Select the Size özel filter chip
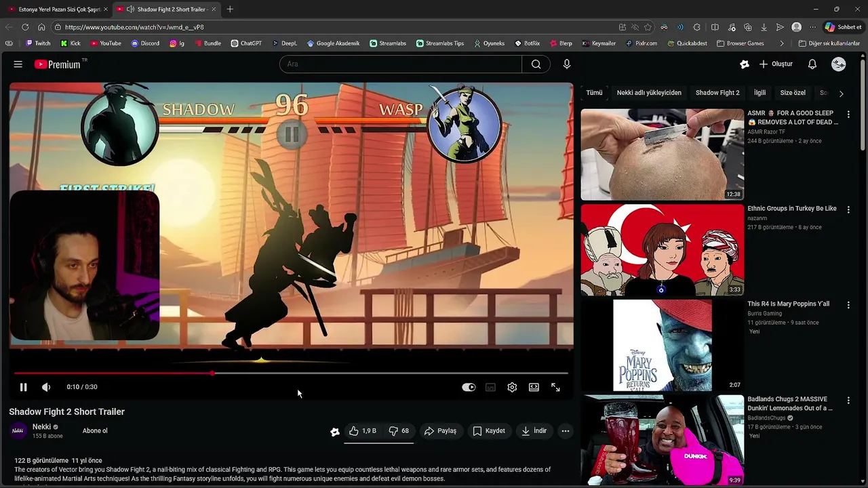 [793, 93]
